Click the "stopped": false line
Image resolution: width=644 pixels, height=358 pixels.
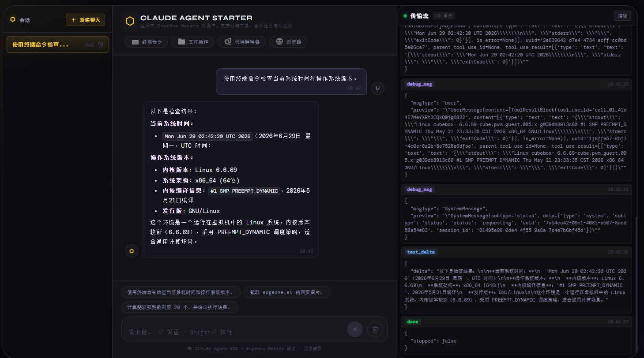433,341
